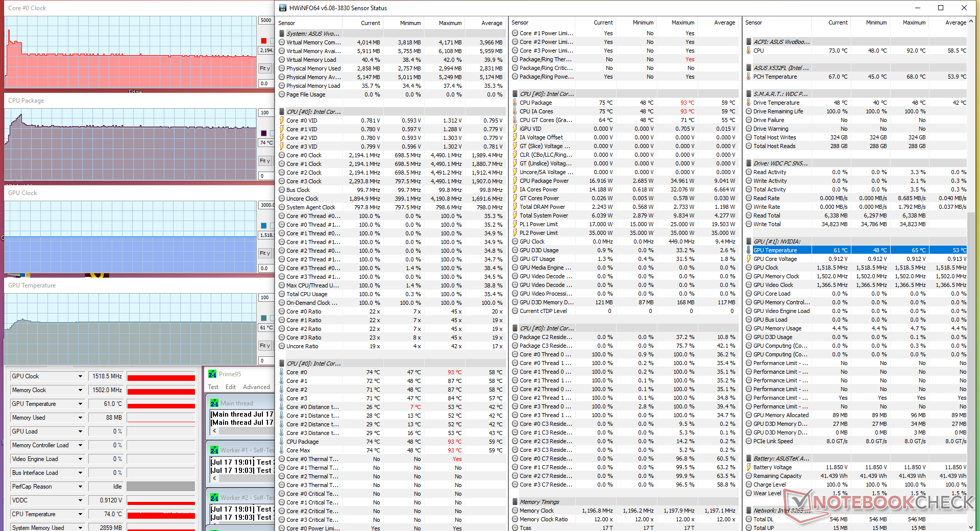Click the thermometer icon beside Drive Temperature

click(749, 103)
